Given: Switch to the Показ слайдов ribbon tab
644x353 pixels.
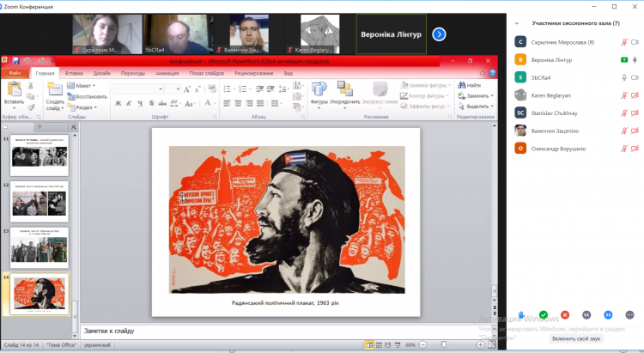Looking at the screenshot, I should (207, 73).
